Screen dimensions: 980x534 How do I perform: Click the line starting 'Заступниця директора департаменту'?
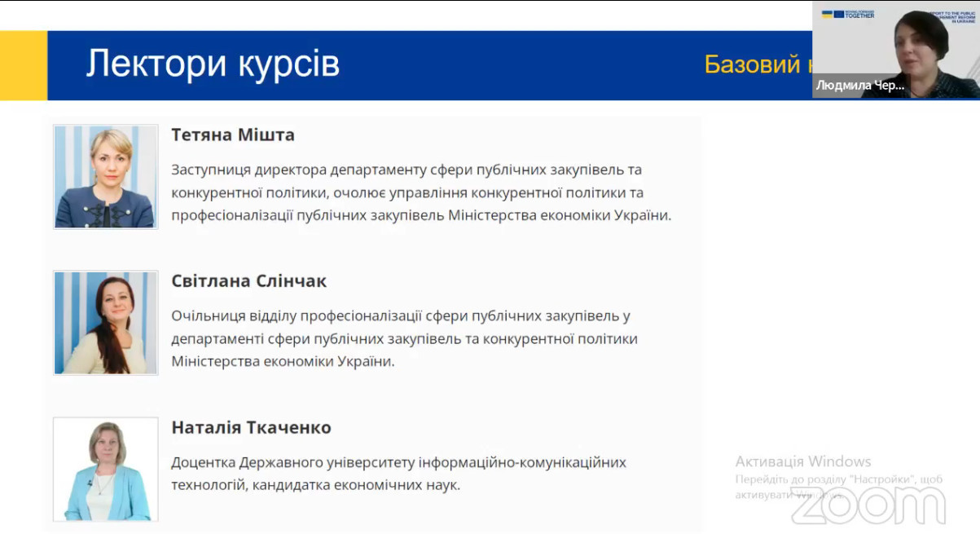[407, 170]
